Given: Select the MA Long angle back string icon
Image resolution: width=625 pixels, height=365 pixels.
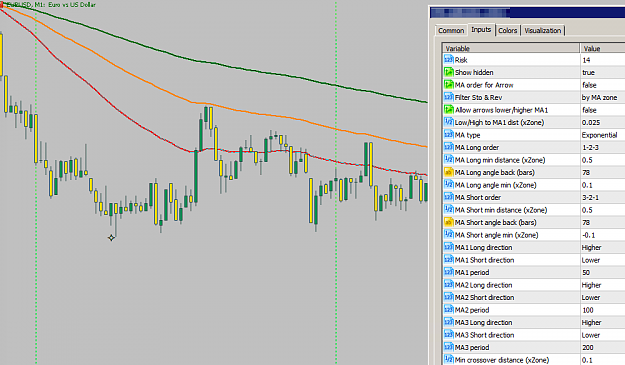Looking at the screenshot, I should coord(448,172).
